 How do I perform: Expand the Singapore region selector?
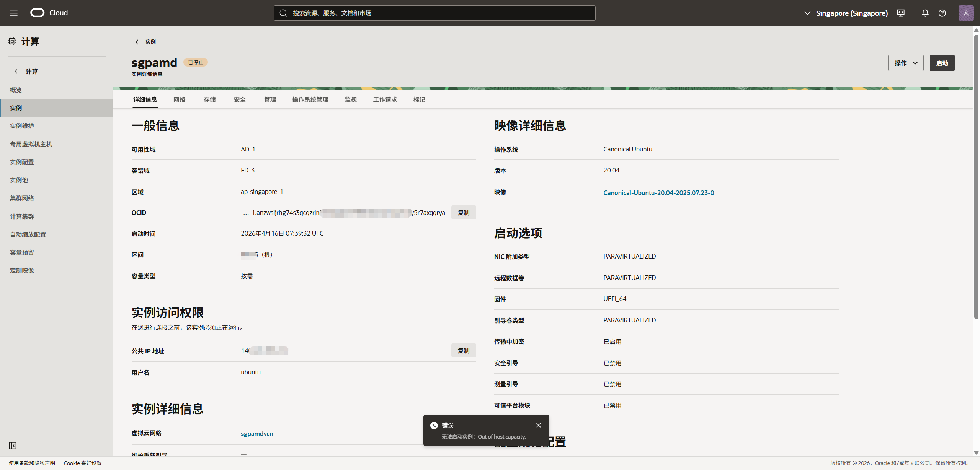[x=846, y=13]
